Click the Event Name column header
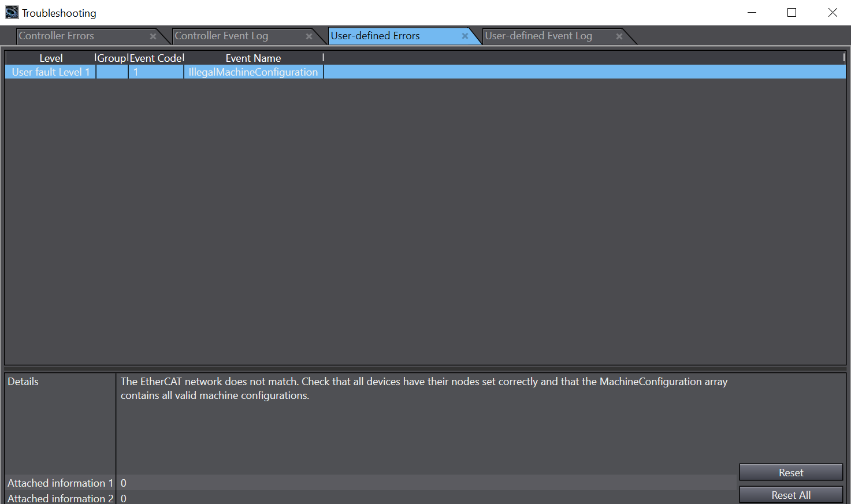 [253, 58]
